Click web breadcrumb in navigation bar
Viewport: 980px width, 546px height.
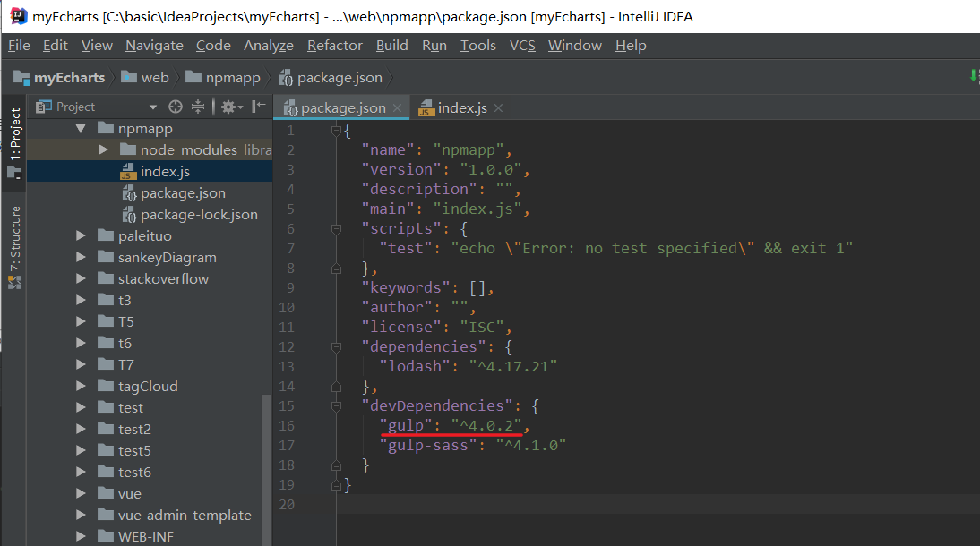[x=145, y=78]
